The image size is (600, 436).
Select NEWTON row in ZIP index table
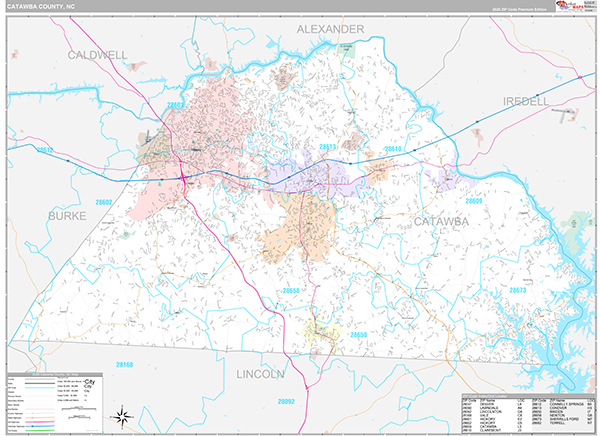(x=563, y=415)
